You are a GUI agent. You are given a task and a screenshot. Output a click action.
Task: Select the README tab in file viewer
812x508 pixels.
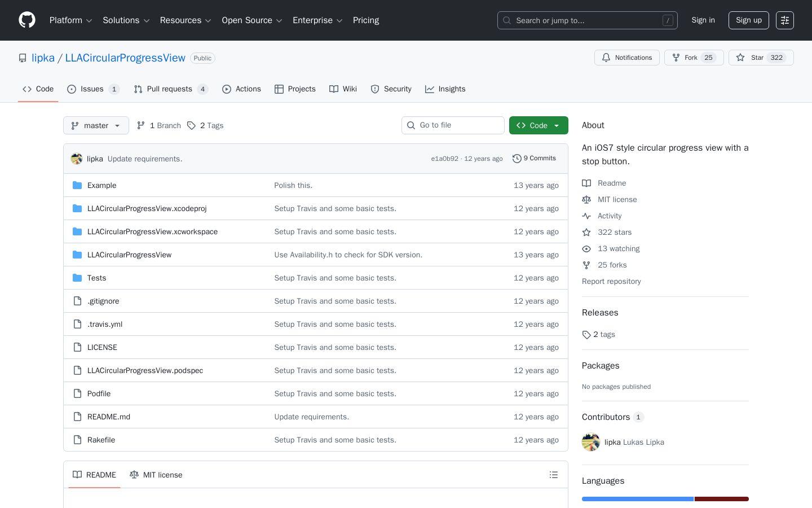(94, 475)
